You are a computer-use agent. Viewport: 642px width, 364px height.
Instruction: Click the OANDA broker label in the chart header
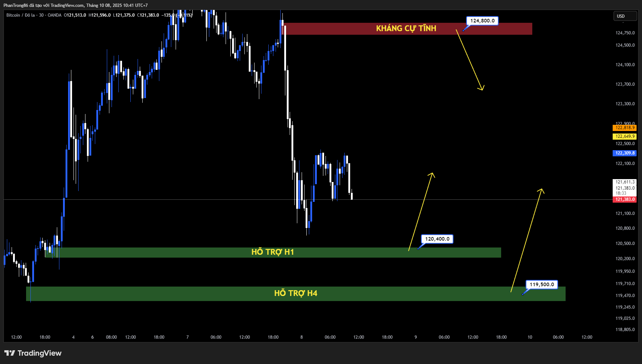coord(54,15)
